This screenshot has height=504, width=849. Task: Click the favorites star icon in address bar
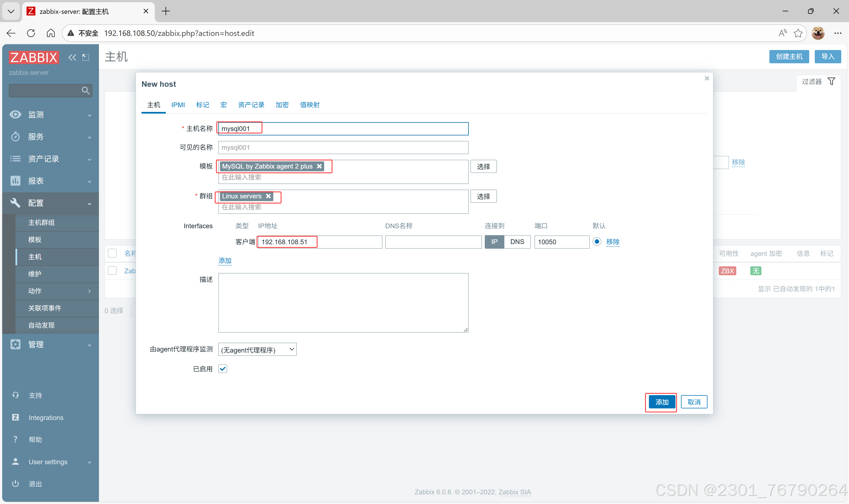click(x=798, y=33)
